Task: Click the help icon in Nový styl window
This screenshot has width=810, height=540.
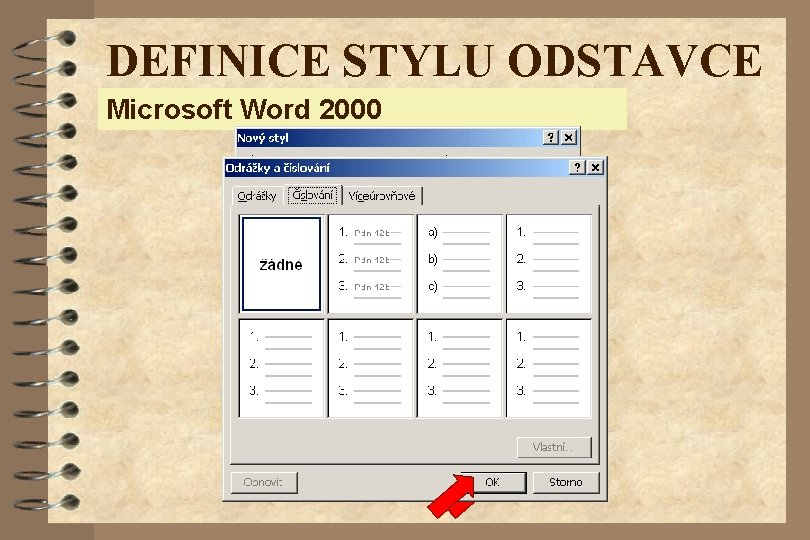Action: [550, 137]
